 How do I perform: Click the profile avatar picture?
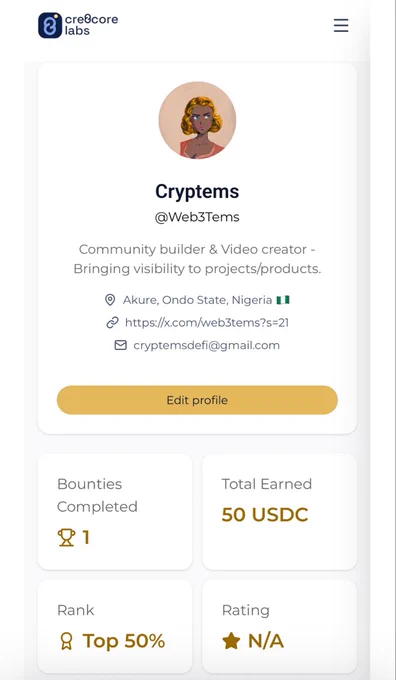197,120
